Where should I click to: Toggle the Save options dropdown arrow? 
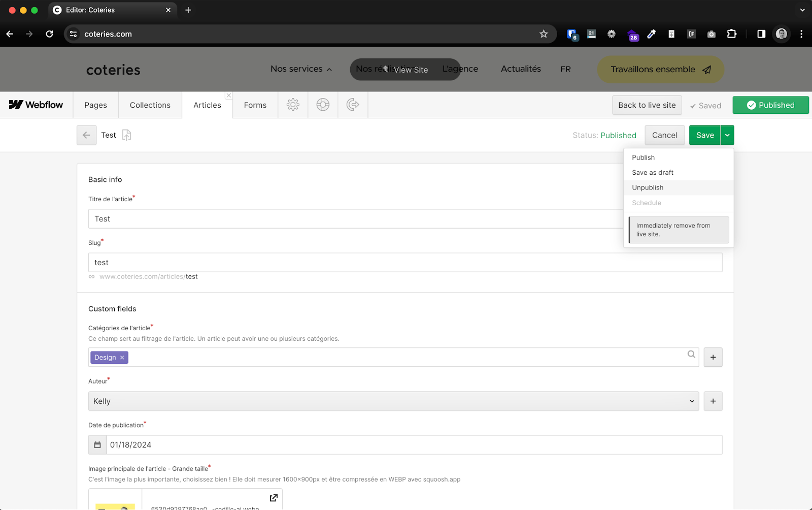pos(727,135)
